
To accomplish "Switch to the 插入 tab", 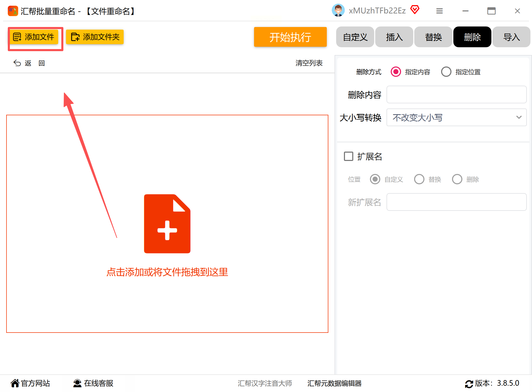I will coord(394,37).
